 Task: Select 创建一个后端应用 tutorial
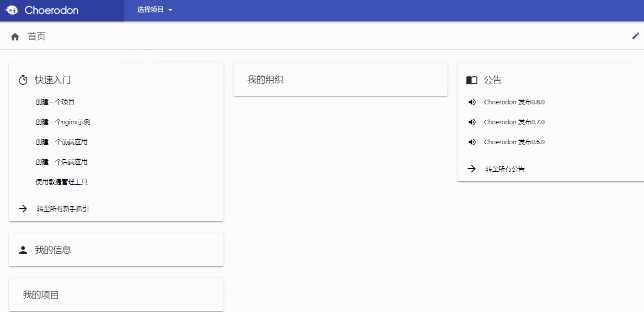click(x=61, y=162)
